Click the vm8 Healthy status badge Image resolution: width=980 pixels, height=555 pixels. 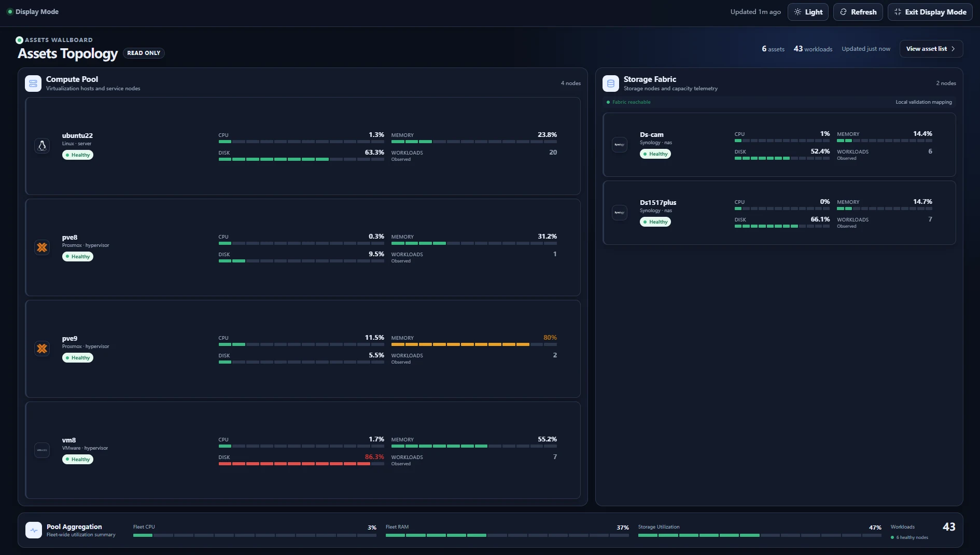78,460
